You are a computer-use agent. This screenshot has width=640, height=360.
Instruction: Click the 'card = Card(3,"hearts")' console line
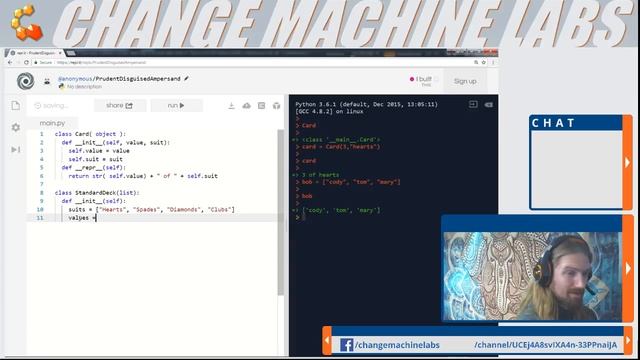click(x=341, y=147)
